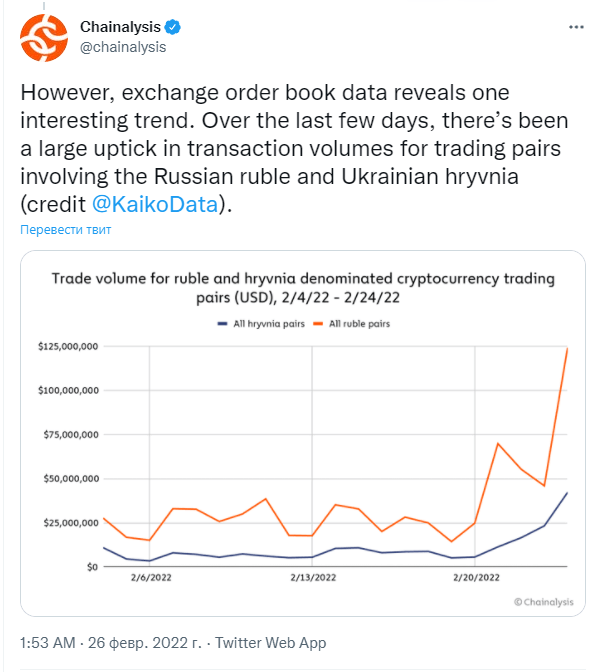Follow the @KaikoData mention link
The width and height of the screenshot is (602, 672).
pyautogui.click(x=155, y=204)
